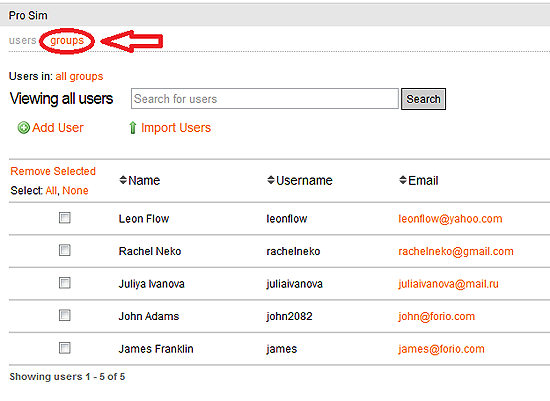
Task: Click the name 'Rachel Neko'
Action: pyautogui.click(x=150, y=252)
